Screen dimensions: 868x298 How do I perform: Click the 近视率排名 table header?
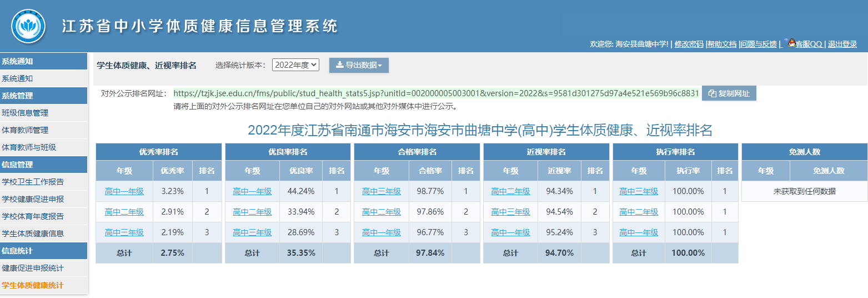(x=546, y=152)
